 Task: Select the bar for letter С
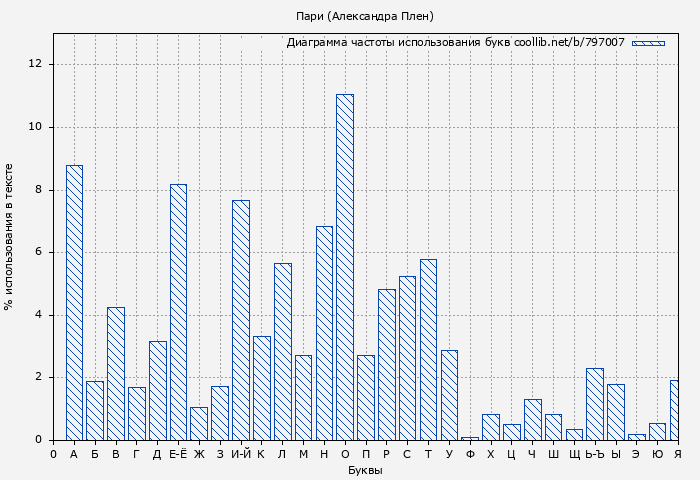(407, 358)
